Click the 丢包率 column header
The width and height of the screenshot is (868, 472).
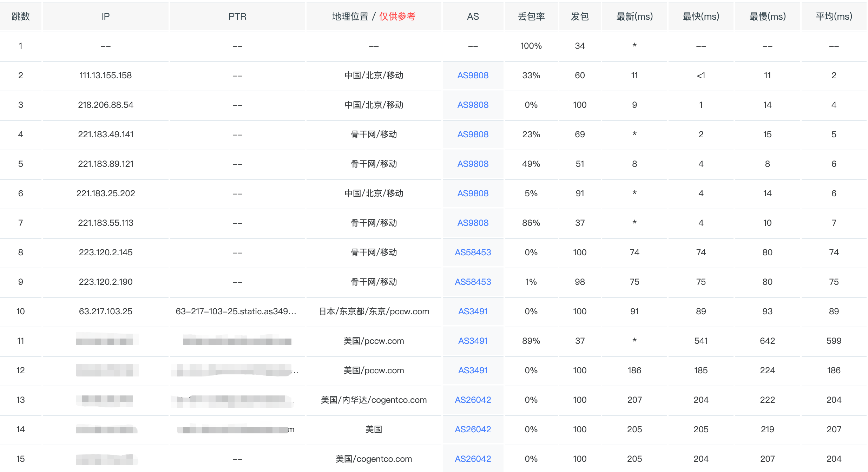(531, 17)
